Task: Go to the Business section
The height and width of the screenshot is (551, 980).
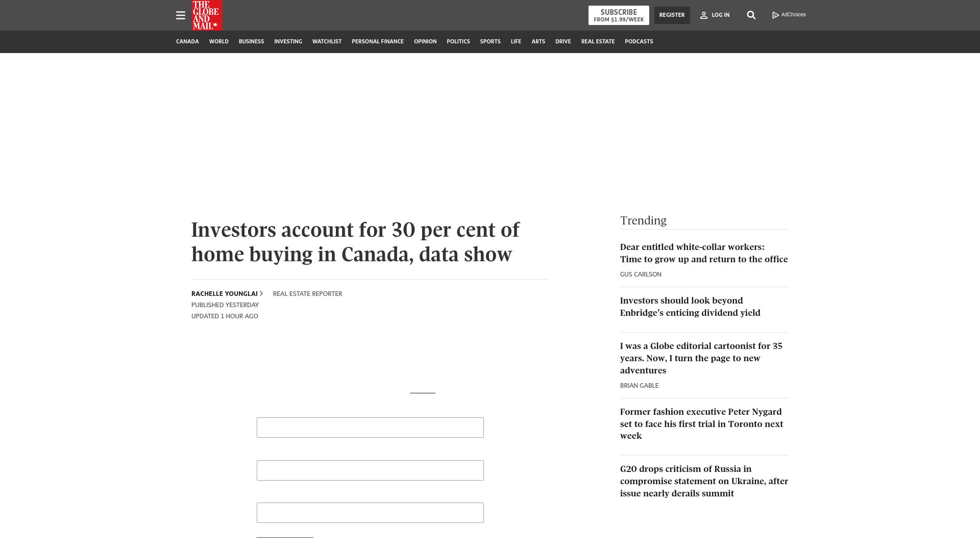Action: [x=251, y=41]
